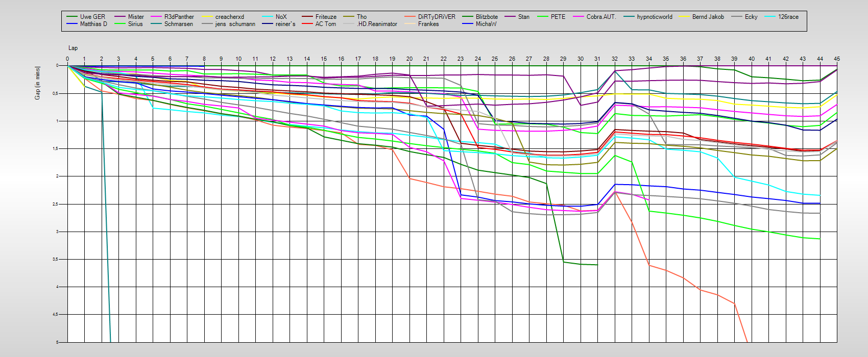Viewport: 868px width, 357px height.
Task: Click the Gap (in mins) axis title
Action: 37,83
